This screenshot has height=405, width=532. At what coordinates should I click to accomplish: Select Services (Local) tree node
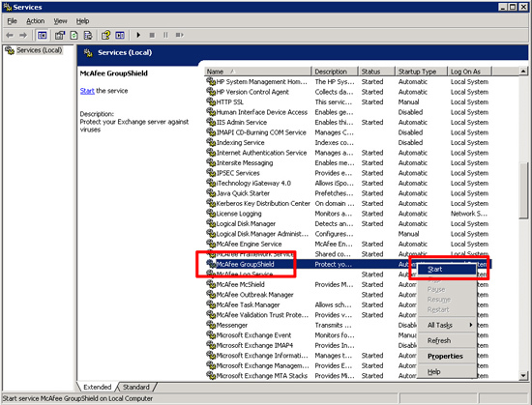40,50
